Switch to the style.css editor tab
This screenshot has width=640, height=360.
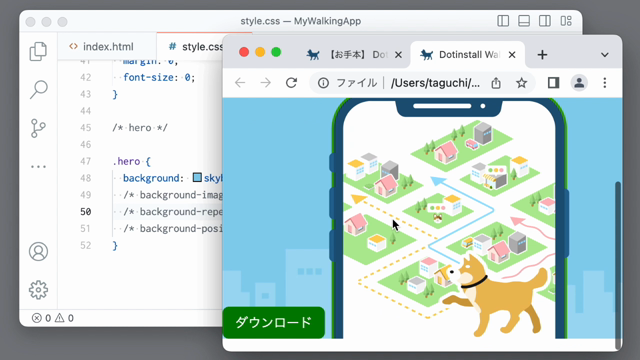pyautogui.click(x=190, y=47)
